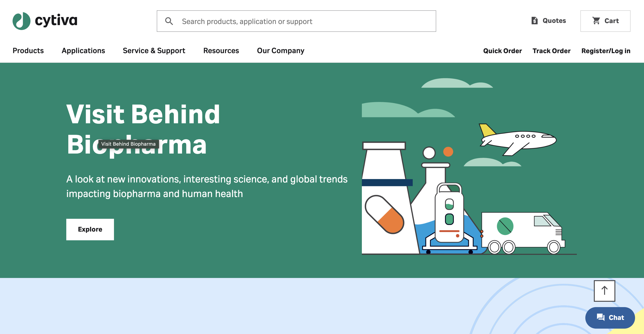The image size is (644, 334).
Task: Go to Quick Order
Action: pyautogui.click(x=502, y=50)
